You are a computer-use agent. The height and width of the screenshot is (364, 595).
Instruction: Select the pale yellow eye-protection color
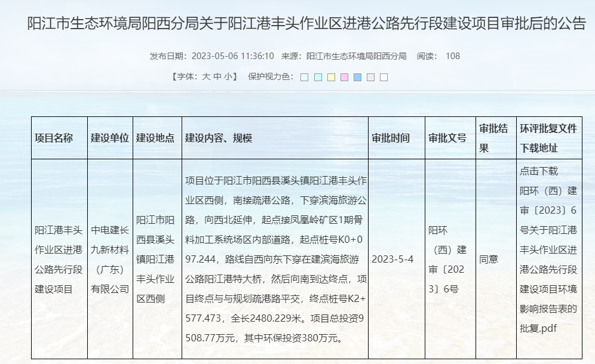[x=331, y=77]
